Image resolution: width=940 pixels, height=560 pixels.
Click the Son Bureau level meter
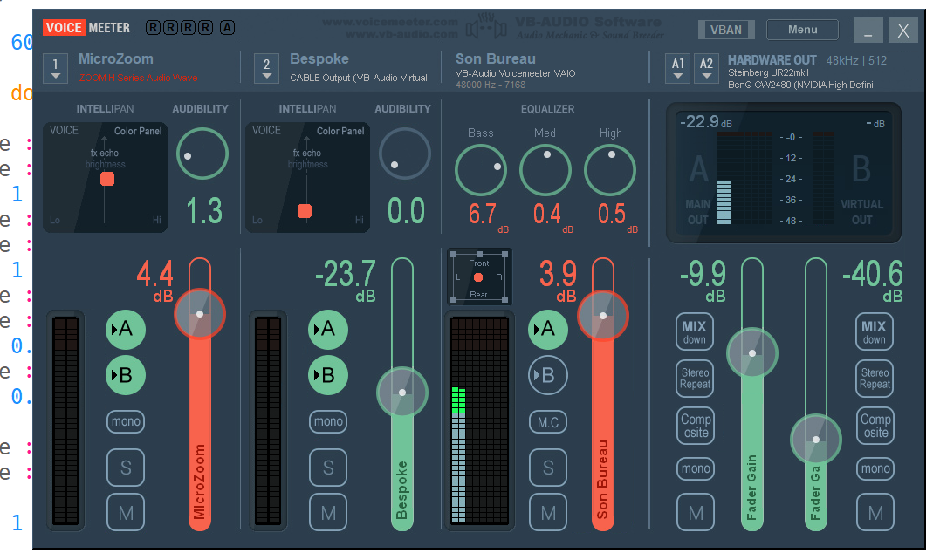[x=479, y=420]
